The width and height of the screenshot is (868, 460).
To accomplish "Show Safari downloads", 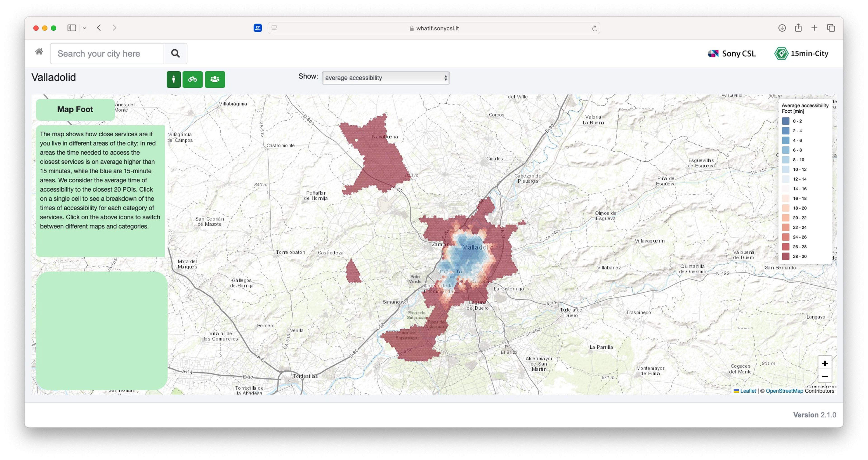I will click(782, 28).
